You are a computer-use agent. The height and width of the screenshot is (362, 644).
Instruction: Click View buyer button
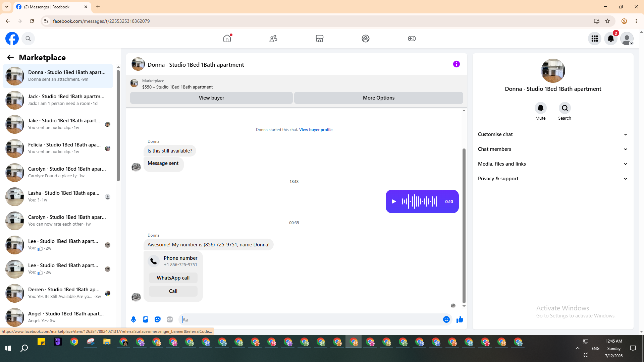click(x=211, y=98)
